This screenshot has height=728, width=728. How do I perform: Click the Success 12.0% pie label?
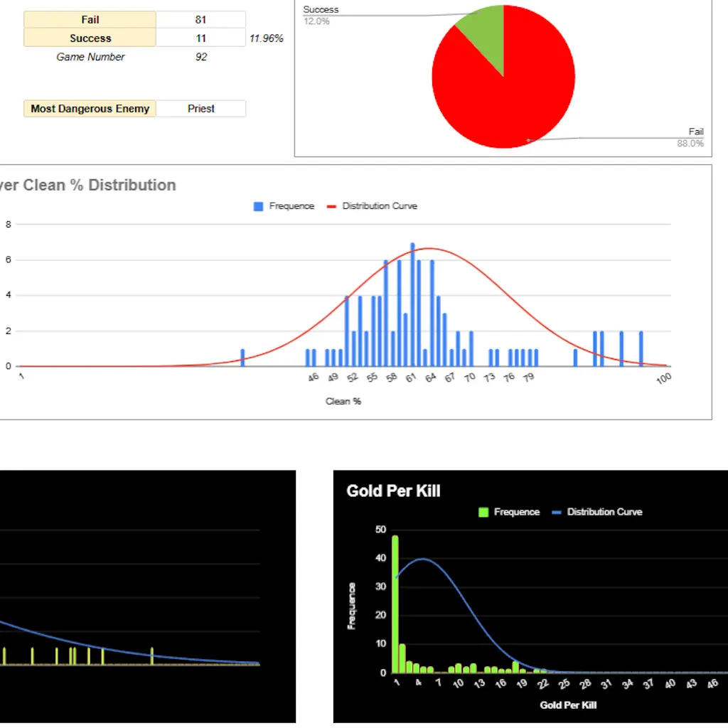click(x=321, y=15)
